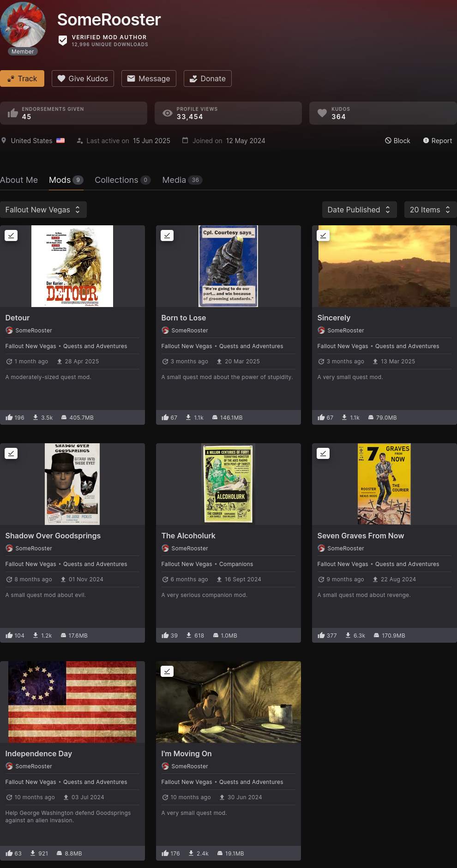Click the file size icon on Detour card

(x=64, y=417)
